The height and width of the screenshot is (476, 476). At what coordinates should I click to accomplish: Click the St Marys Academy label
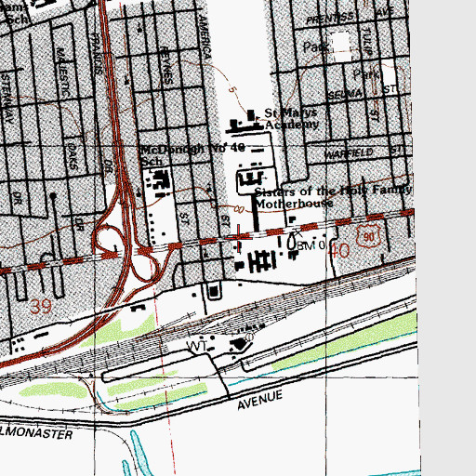pyautogui.click(x=291, y=118)
